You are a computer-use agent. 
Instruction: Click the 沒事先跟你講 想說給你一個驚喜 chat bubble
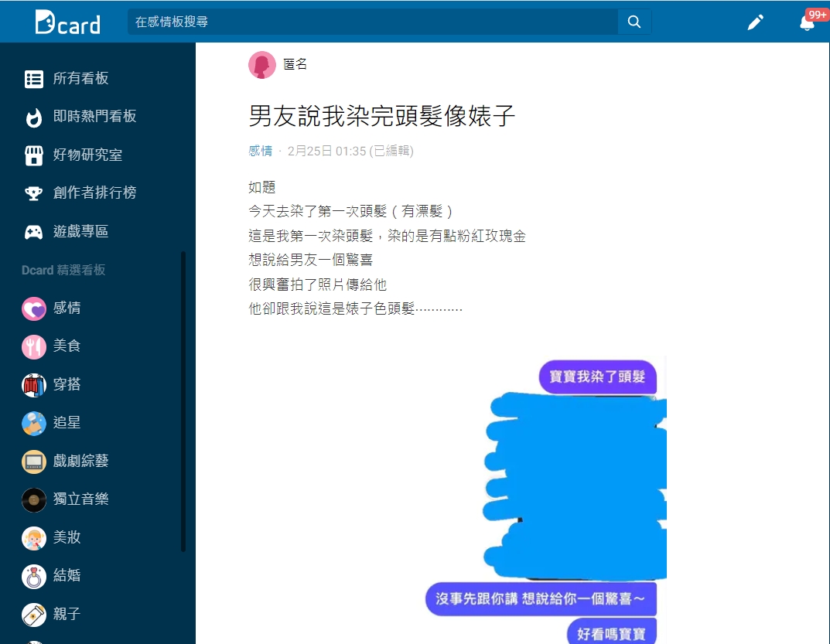coord(541,599)
